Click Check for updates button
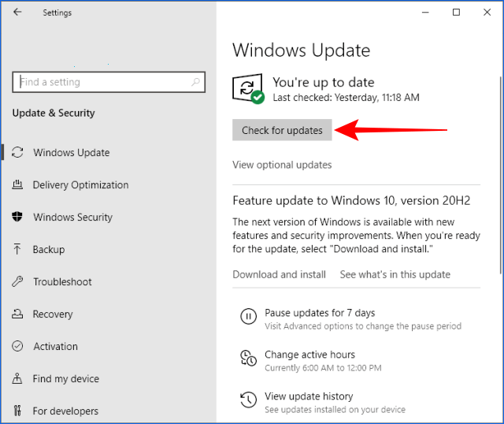This screenshot has height=424, width=504. [x=282, y=130]
